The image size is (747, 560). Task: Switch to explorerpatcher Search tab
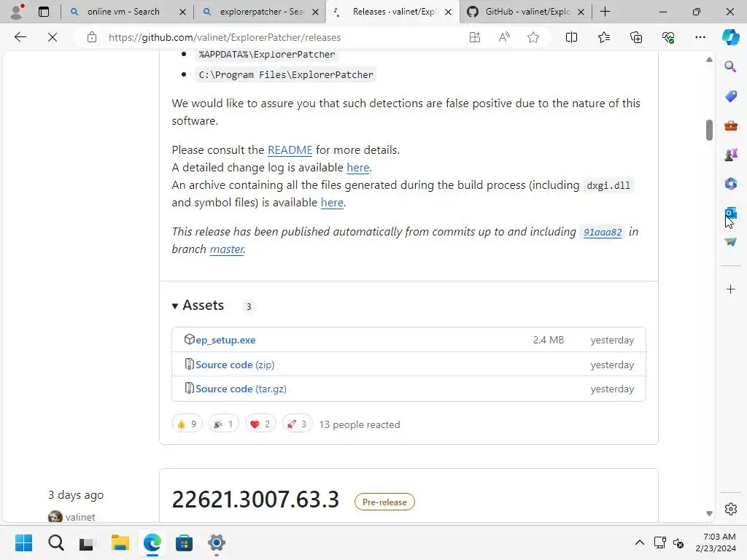pyautogui.click(x=260, y=12)
